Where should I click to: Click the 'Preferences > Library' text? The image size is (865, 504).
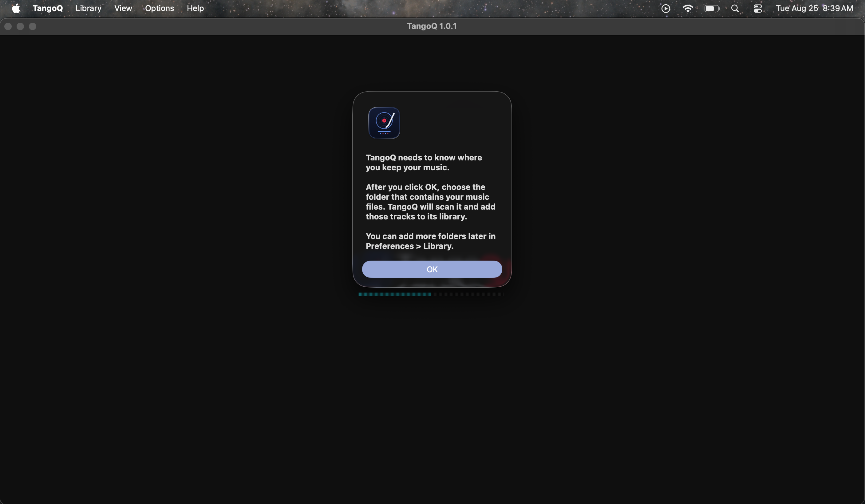[x=409, y=246]
